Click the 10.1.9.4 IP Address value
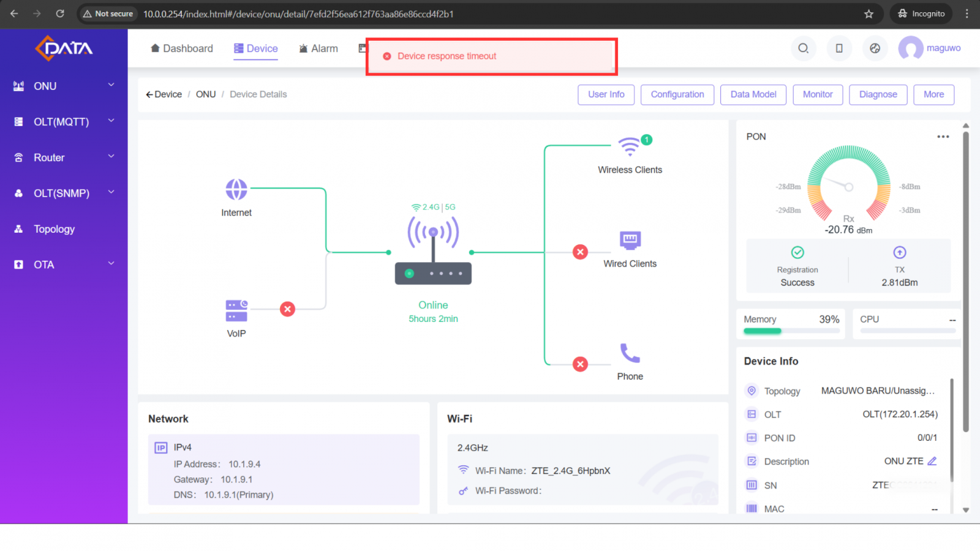The image size is (980, 551). [244, 464]
